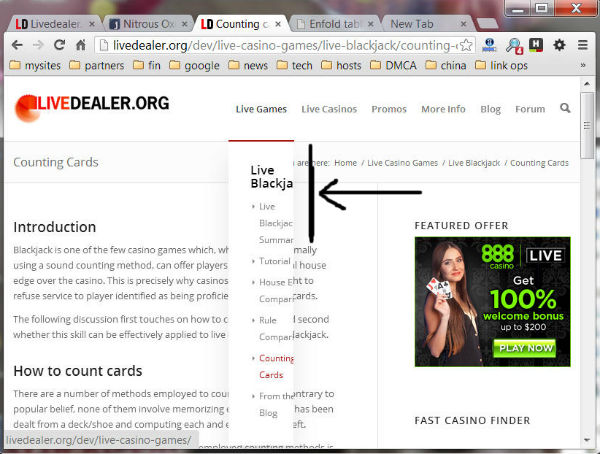
Task: Open the link ops bookmark folder
Action: coord(501,65)
